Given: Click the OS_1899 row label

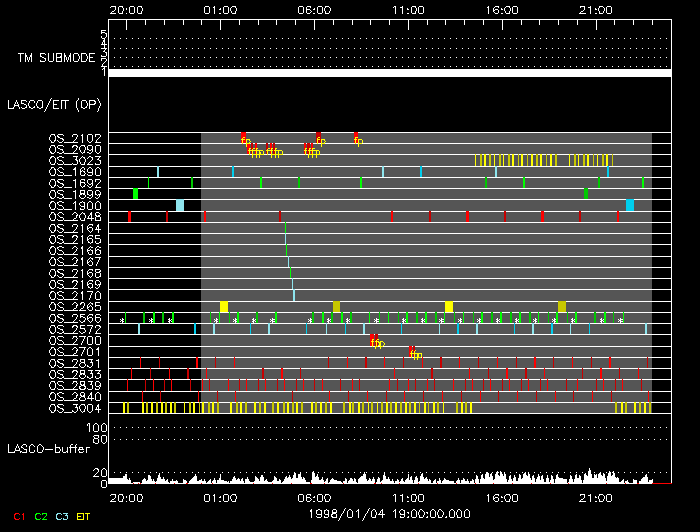Looking at the screenshot, I should [75, 195].
